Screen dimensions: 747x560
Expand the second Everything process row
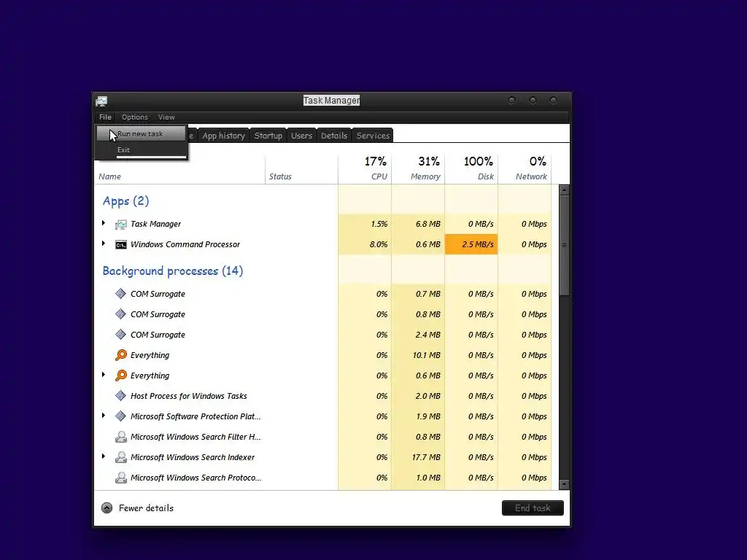[104, 375]
